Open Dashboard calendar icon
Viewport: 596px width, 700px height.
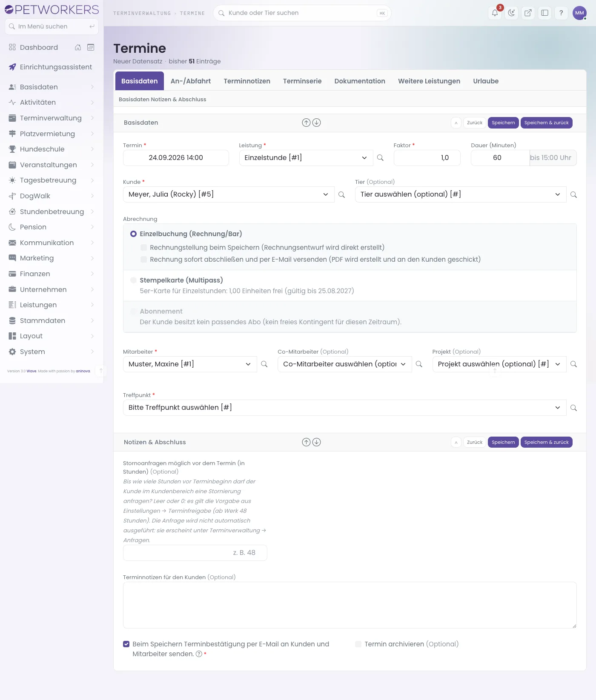coord(91,47)
